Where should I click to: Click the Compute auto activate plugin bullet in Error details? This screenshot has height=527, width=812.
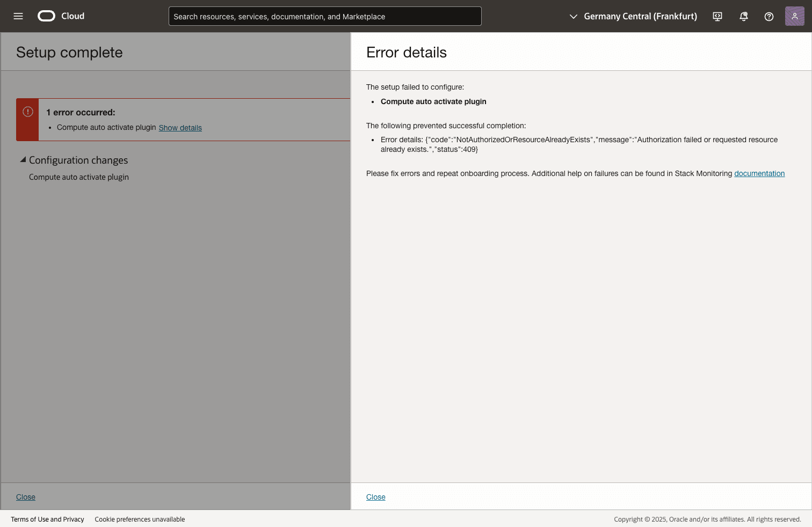click(433, 101)
